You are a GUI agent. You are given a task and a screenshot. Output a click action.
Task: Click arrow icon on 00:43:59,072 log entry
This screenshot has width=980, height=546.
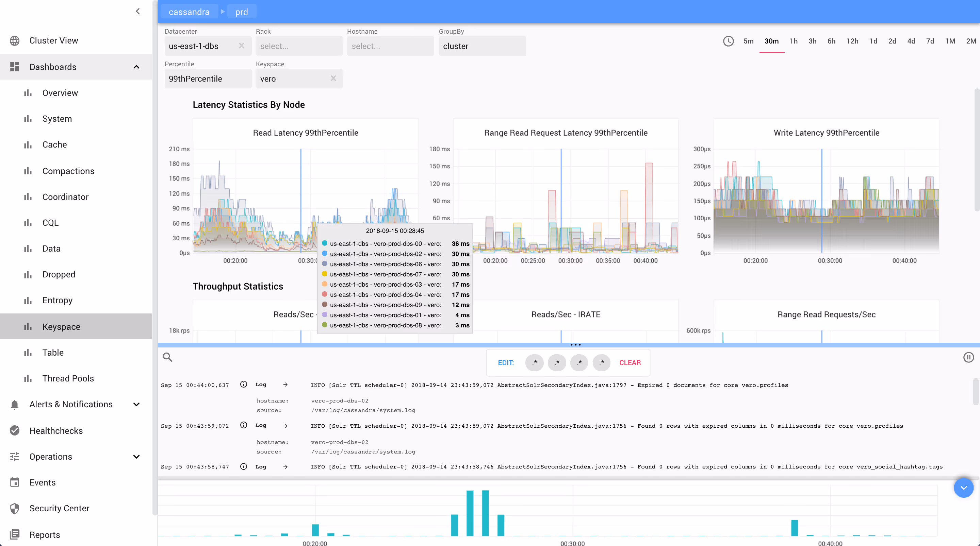coord(285,425)
